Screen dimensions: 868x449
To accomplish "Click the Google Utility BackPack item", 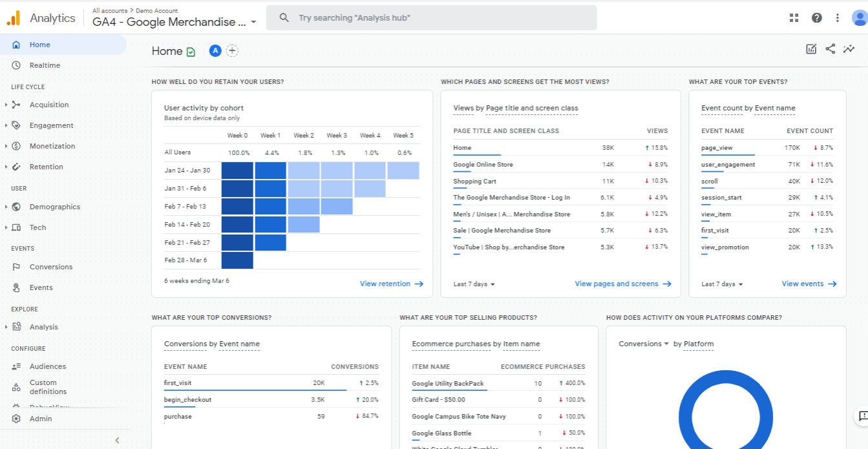I will point(448,383).
